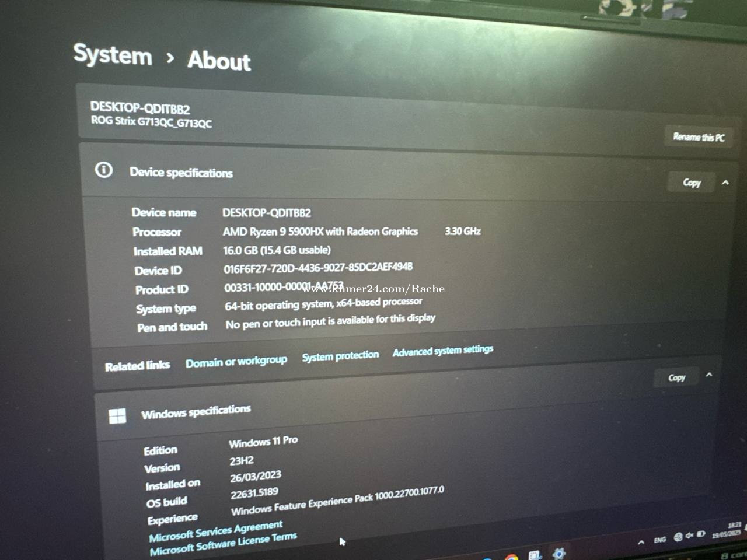Click the OS build label

click(x=167, y=502)
